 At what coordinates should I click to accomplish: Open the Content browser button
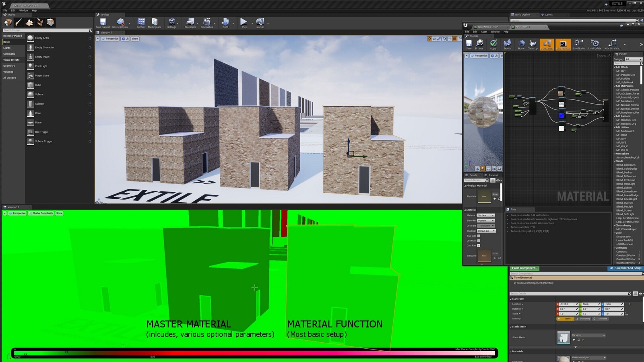pos(141,23)
